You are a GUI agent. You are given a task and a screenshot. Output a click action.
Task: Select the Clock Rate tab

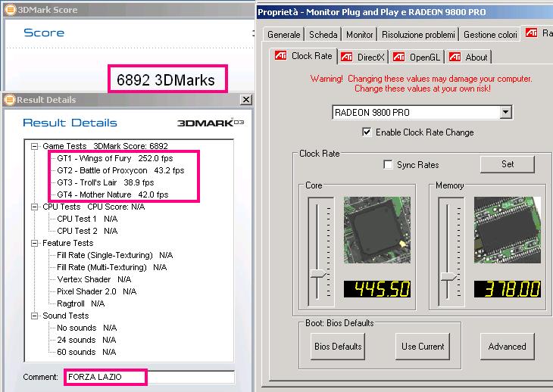[x=304, y=56]
